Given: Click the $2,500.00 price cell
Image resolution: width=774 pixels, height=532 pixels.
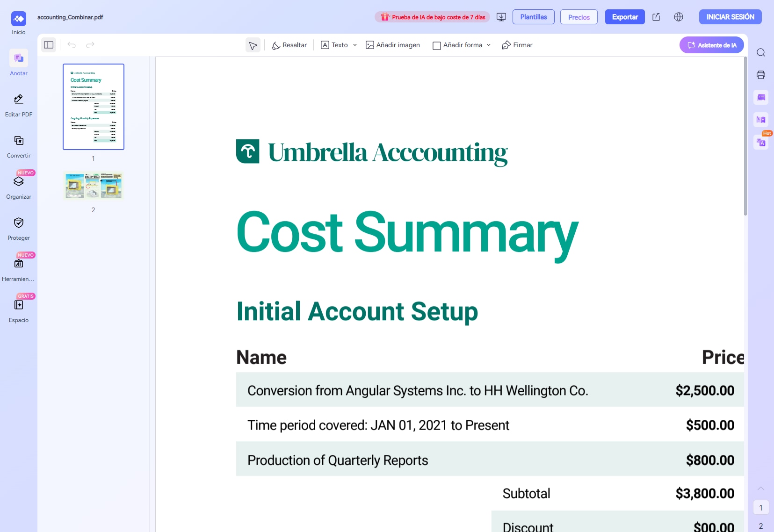Looking at the screenshot, I should tap(705, 390).
